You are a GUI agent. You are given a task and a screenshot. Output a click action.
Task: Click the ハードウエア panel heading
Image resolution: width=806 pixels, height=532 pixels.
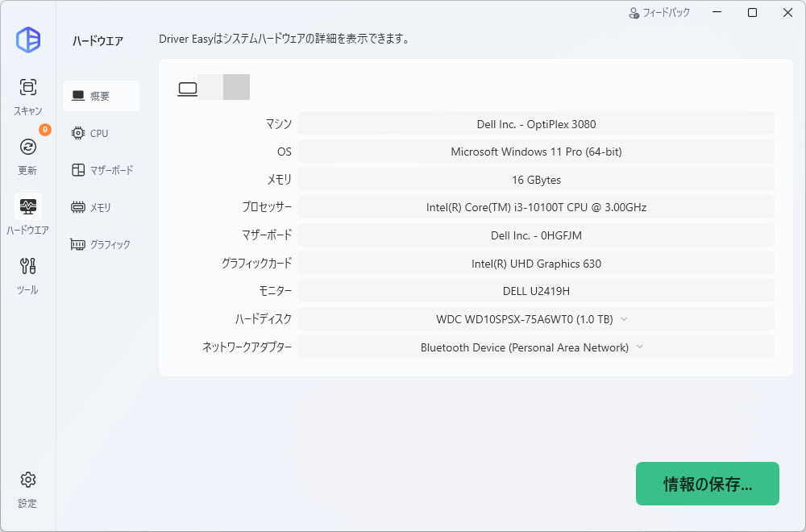(x=98, y=41)
